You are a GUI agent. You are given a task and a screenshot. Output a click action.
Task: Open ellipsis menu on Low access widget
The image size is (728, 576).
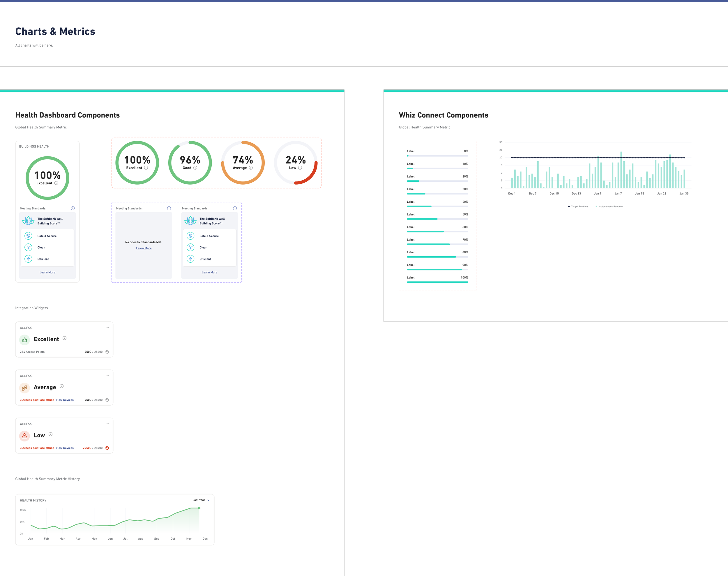click(107, 424)
